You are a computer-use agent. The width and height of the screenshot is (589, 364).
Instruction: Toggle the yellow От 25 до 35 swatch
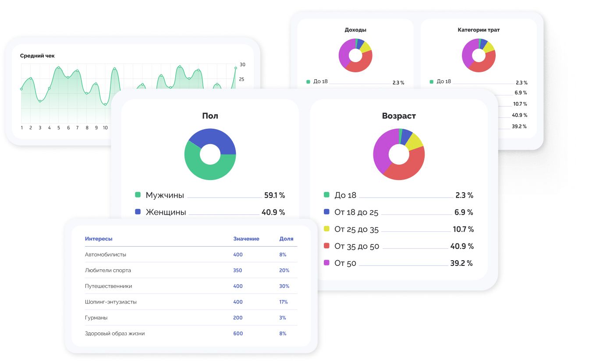tap(326, 229)
